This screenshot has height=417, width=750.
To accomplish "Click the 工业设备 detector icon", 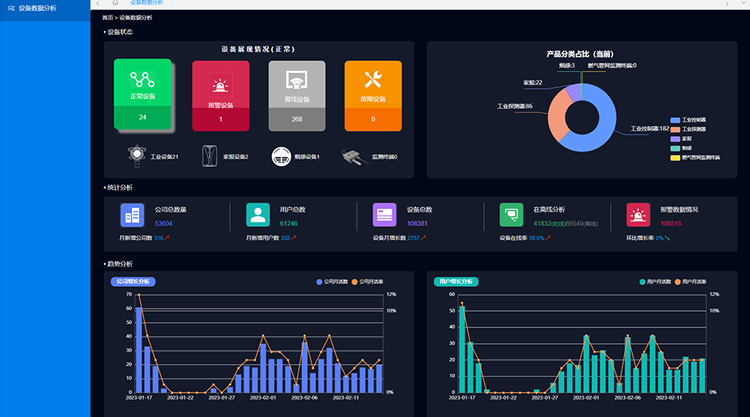I will 136,156.
